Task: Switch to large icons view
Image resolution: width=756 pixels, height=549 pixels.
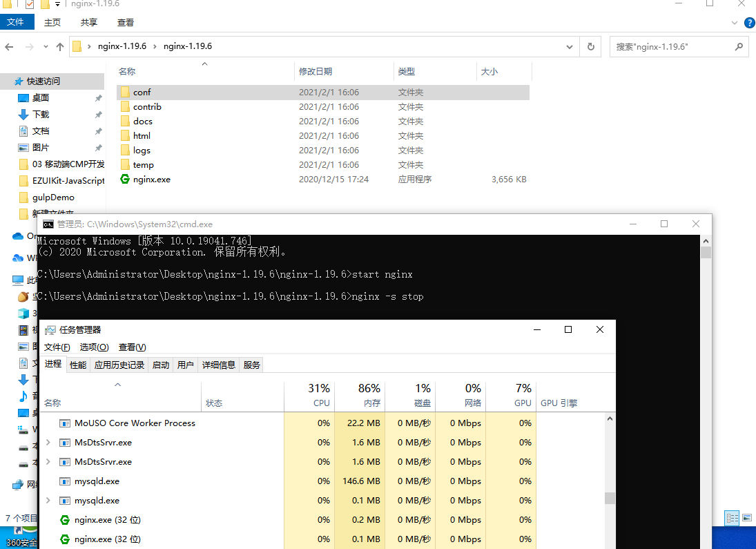Action: pyautogui.click(x=747, y=518)
